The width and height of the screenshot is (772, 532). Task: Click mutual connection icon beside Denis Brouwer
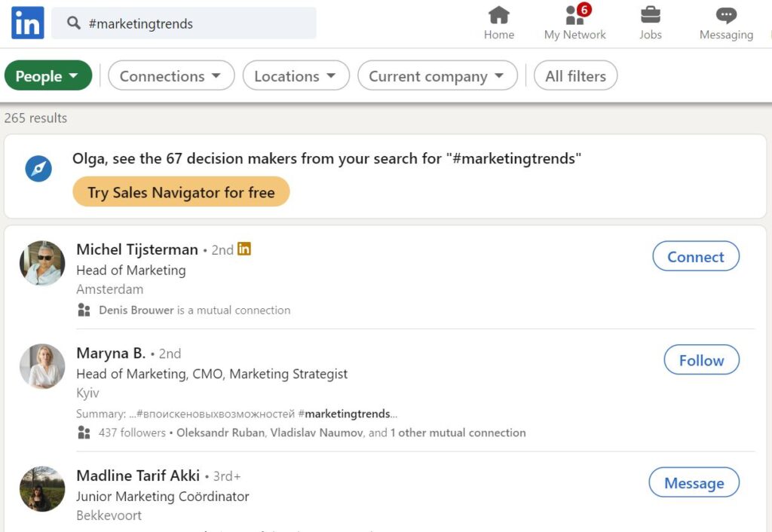click(84, 310)
